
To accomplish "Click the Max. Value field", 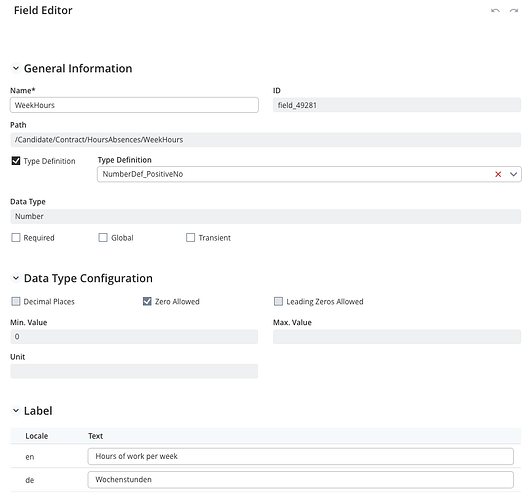I will click(397, 337).
